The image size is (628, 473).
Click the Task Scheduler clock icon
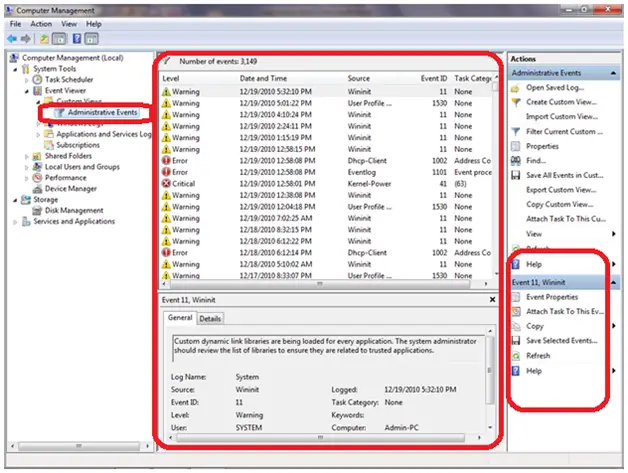tap(37, 79)
